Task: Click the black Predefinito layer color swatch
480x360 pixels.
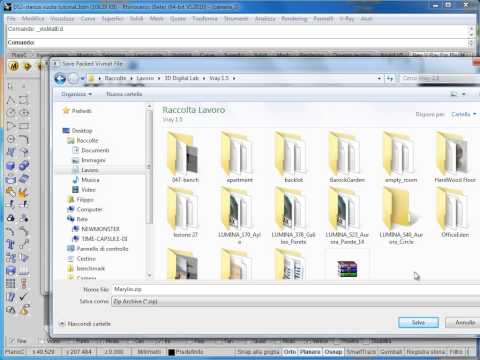Action: tap(171, 352)
